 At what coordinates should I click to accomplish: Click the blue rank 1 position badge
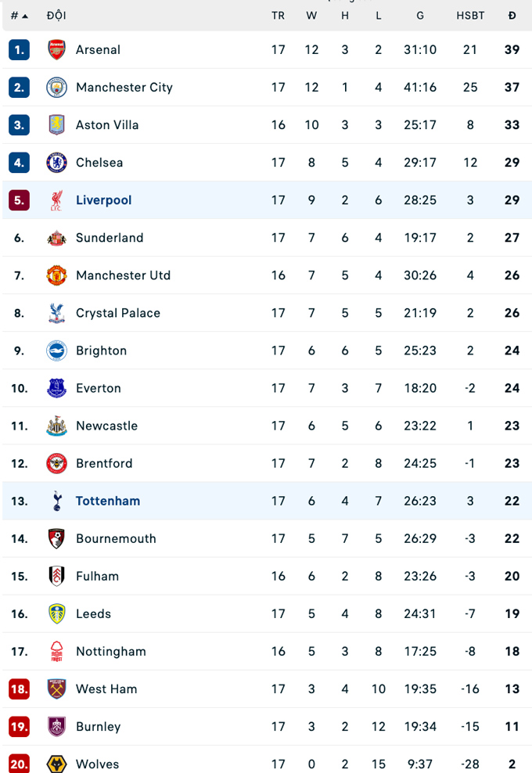(x=19, y=50)
